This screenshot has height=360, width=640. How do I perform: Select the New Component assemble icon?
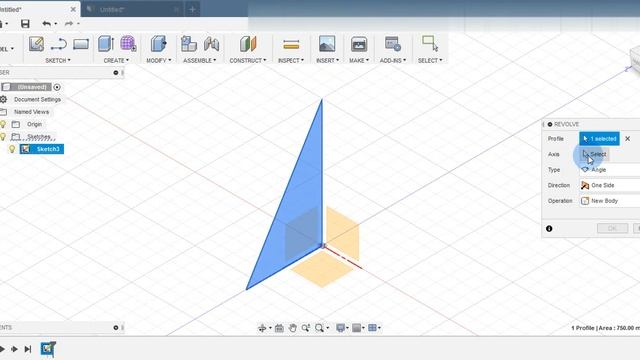(x=189, y=44)
